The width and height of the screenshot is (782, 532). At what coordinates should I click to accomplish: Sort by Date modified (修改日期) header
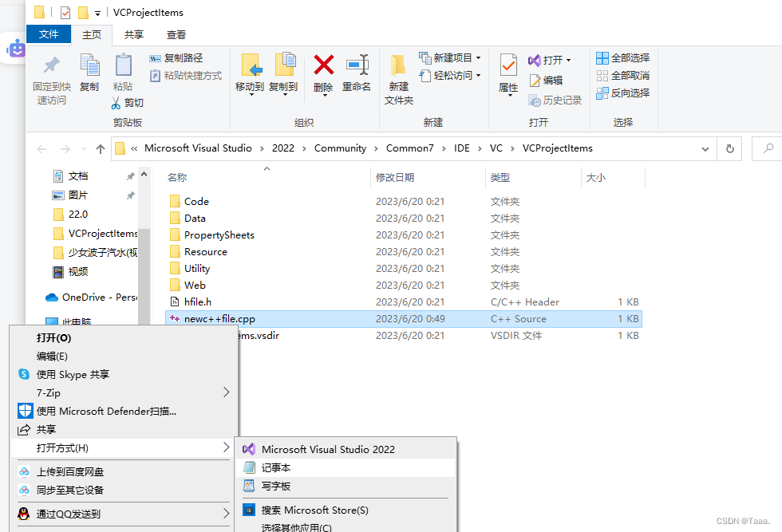tap(394, 178)
